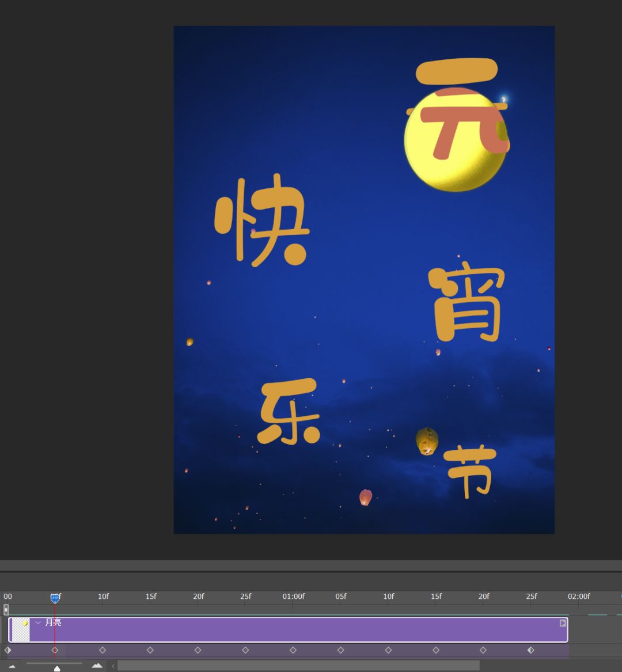Click the keyframe under the playhead
This screenshot has width=622, height=672.
tap(55, 650)
